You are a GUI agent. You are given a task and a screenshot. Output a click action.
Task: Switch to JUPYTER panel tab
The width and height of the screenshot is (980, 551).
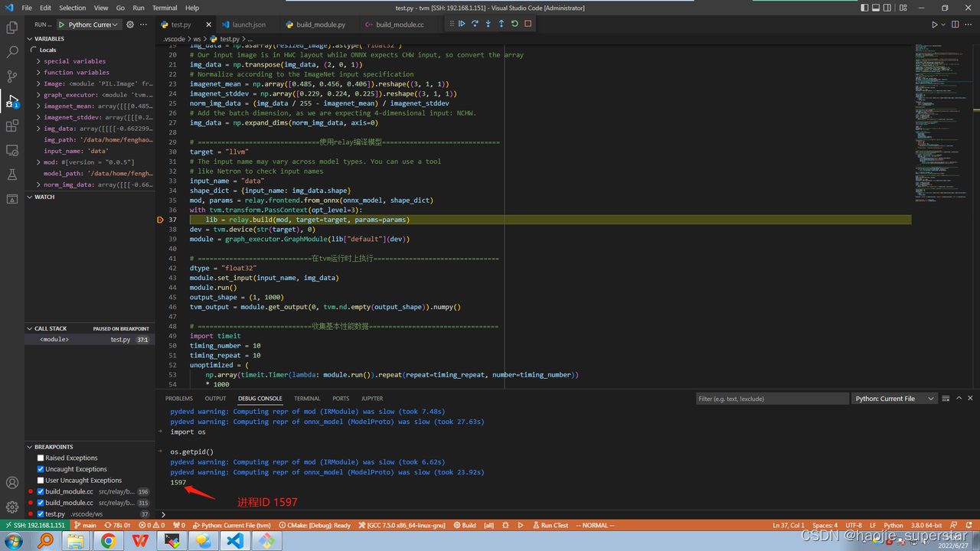[x=372, y=399]
